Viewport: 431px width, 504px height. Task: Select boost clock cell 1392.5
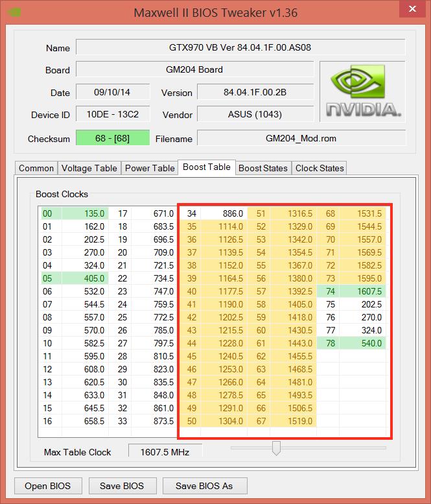point(293,291)
